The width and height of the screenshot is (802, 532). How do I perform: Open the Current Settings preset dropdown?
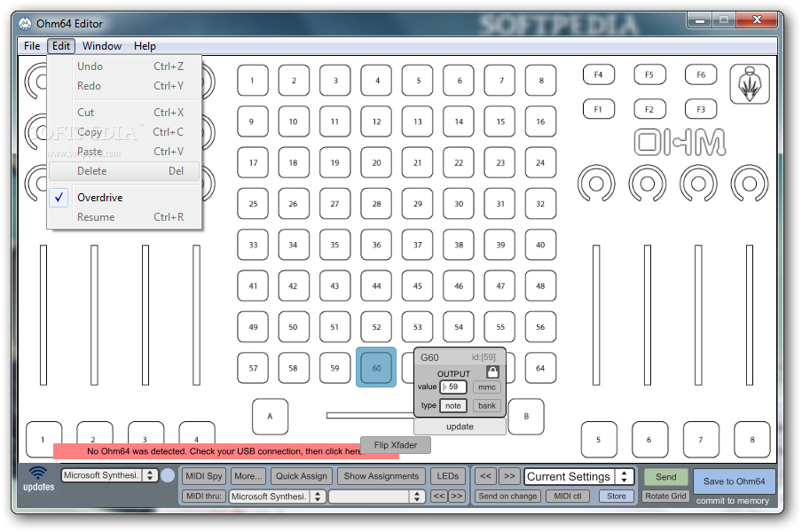pyautogui.click(x=579, y=476)
